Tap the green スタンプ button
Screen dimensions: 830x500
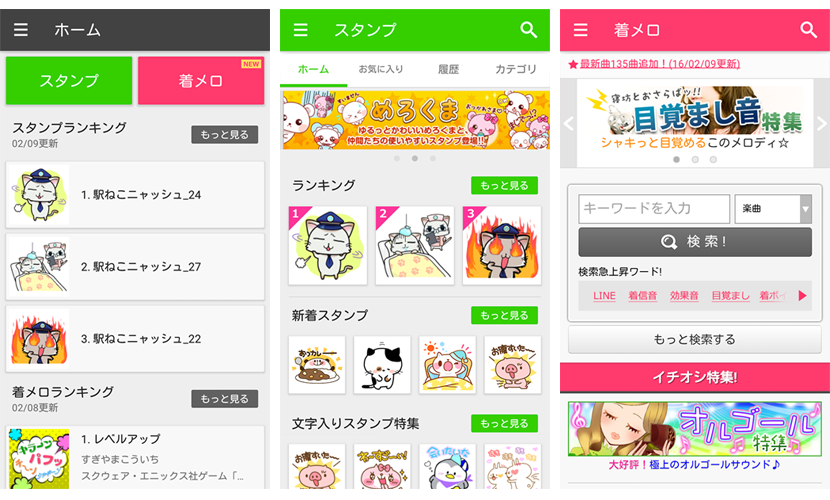(69, 80)
